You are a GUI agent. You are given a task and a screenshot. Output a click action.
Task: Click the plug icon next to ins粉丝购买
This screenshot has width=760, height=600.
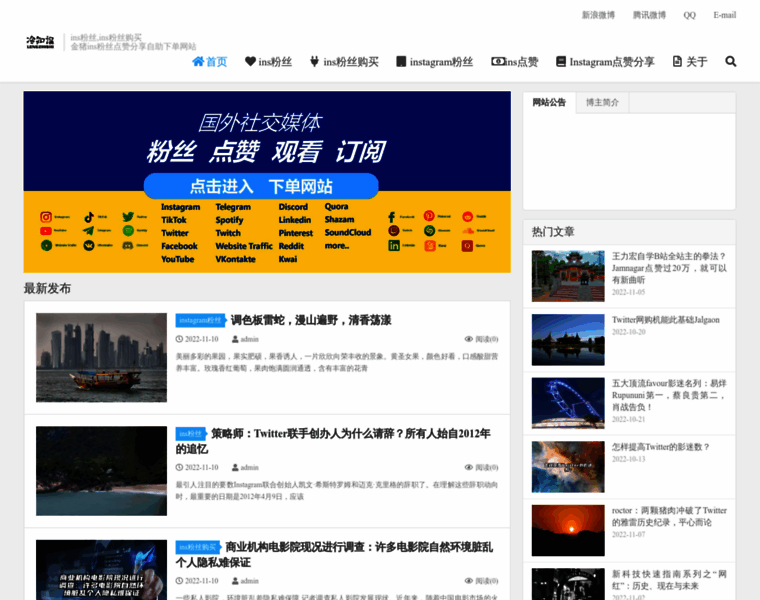point(315,62)
